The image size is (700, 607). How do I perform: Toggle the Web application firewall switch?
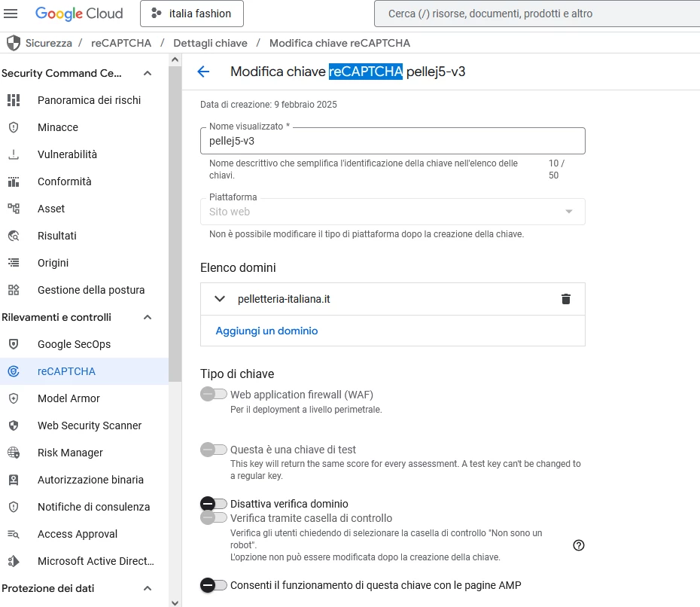[x=214, y=394]
